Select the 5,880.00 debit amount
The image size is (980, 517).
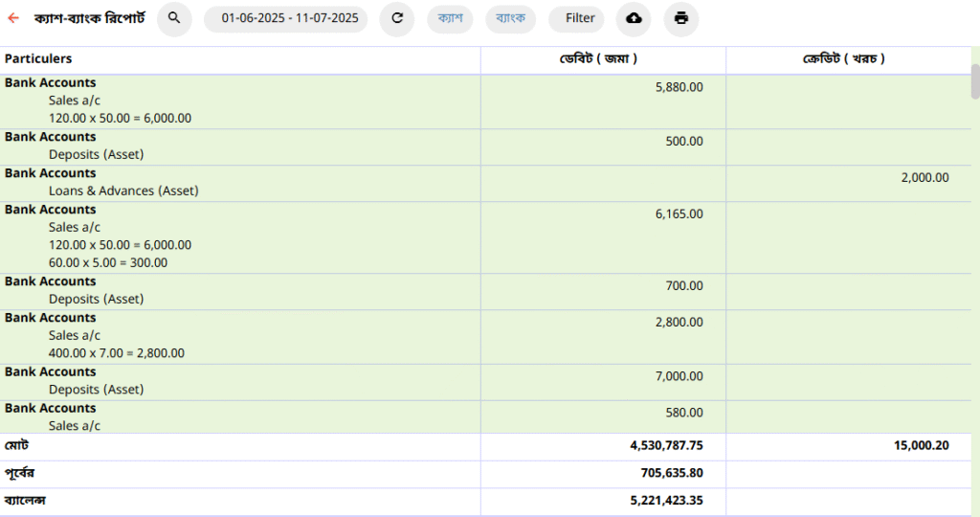pyautogui.click(x=679, y=87)
